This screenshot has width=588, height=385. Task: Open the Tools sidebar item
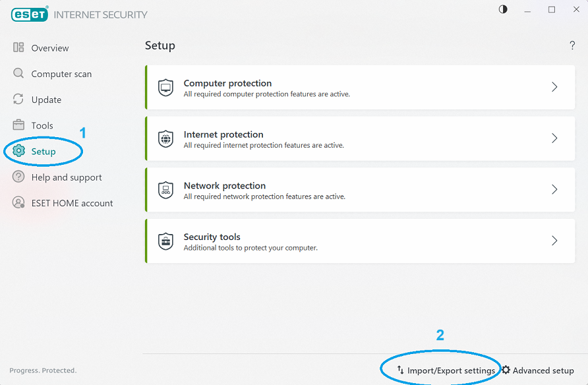click(x=42, y=125)
